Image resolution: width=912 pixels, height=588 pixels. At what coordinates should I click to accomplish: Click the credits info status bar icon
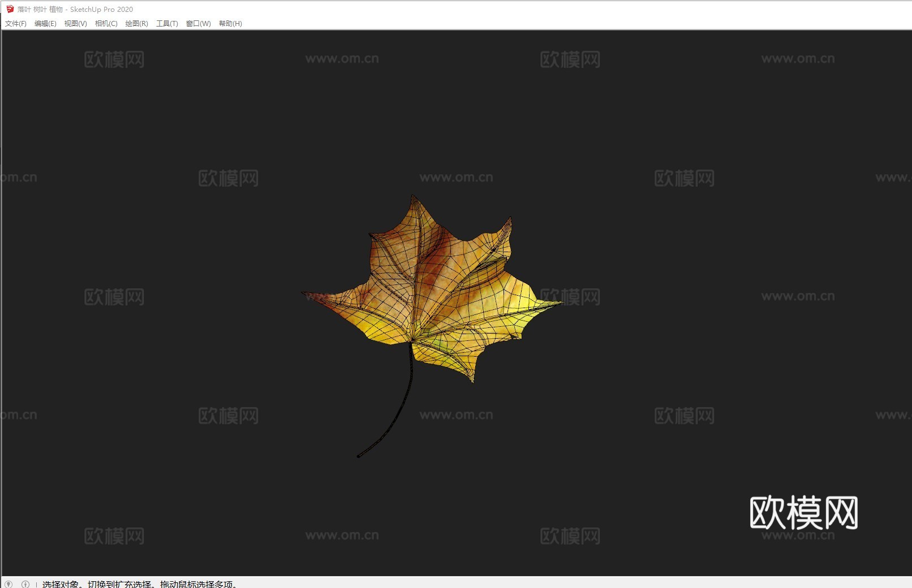(x=25, y=584)
